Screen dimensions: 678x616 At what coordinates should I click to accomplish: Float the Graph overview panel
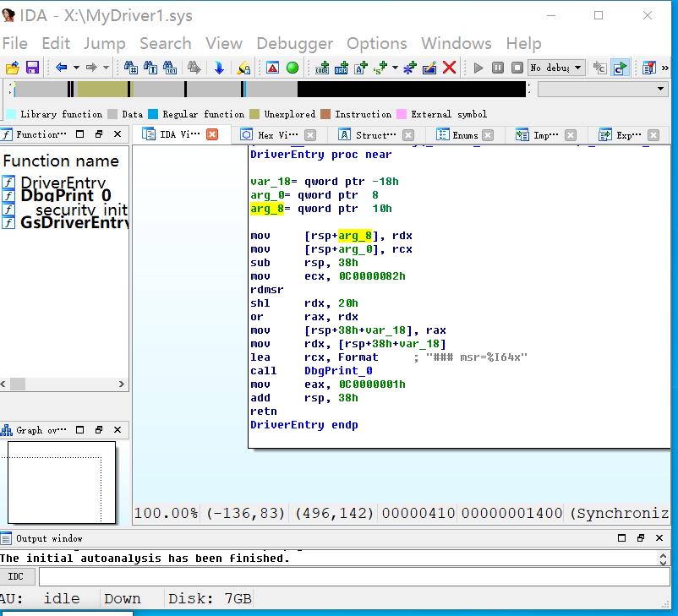tap(99, 430)
